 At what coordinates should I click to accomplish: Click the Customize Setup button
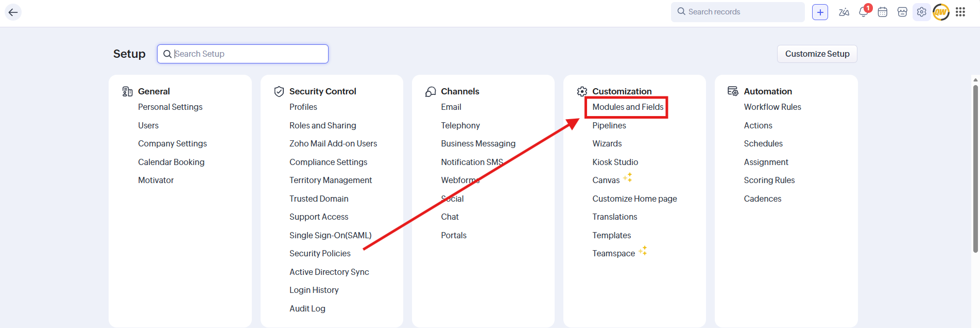coord(817,54)
